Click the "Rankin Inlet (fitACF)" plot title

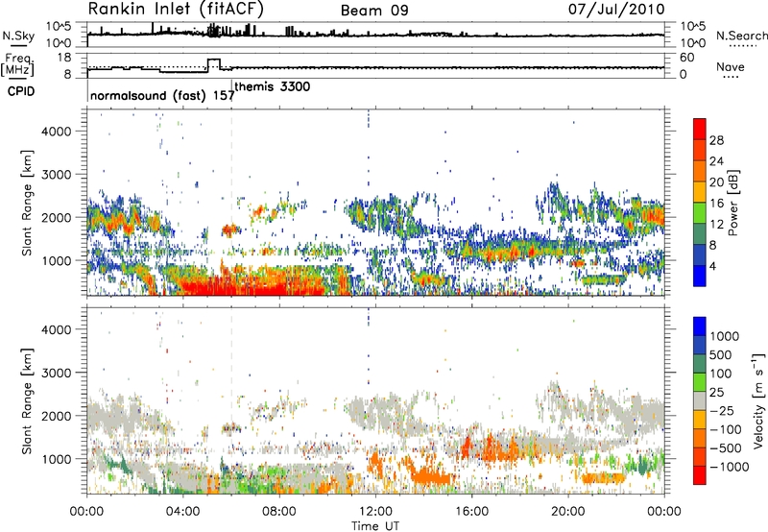tap(177, 10)
